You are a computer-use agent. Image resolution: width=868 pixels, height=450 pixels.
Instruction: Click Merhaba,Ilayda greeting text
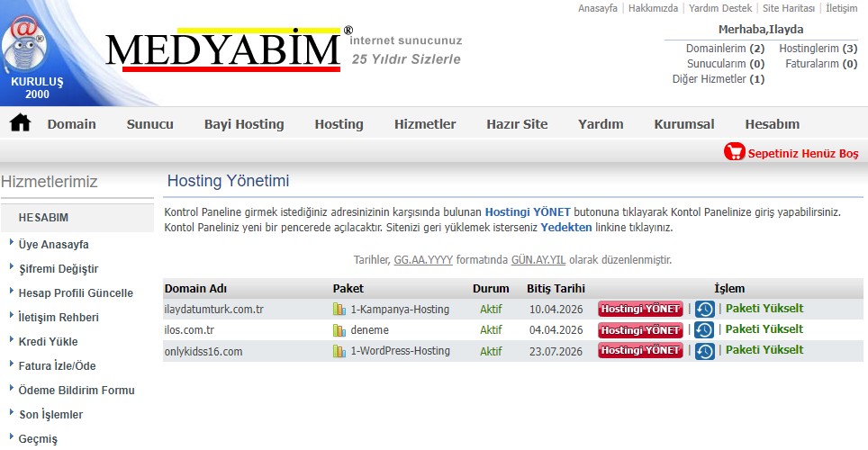tap(761, 30)
